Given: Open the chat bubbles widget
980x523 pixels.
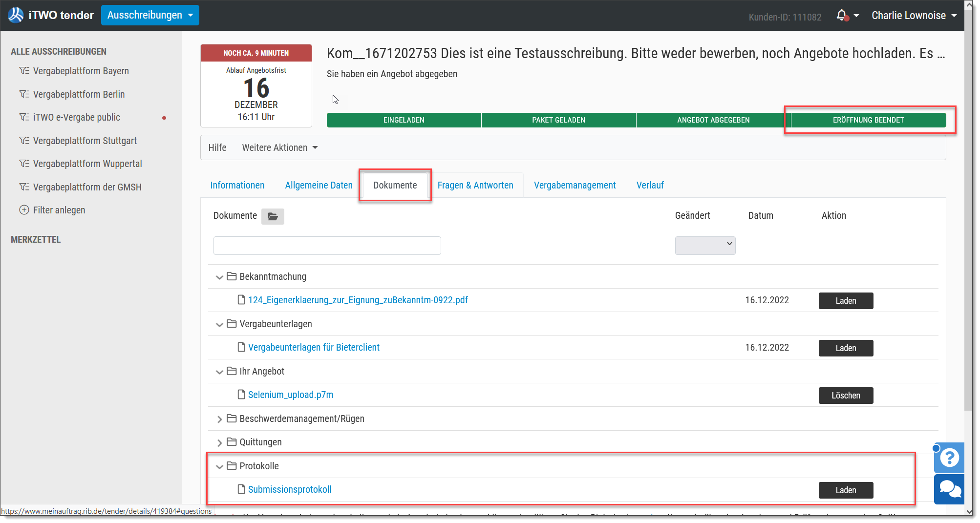Looking at the screenshot, I should pos(949,489).
